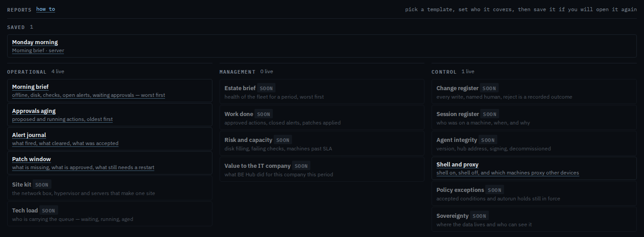Select the Change register card title

(458, 88)
